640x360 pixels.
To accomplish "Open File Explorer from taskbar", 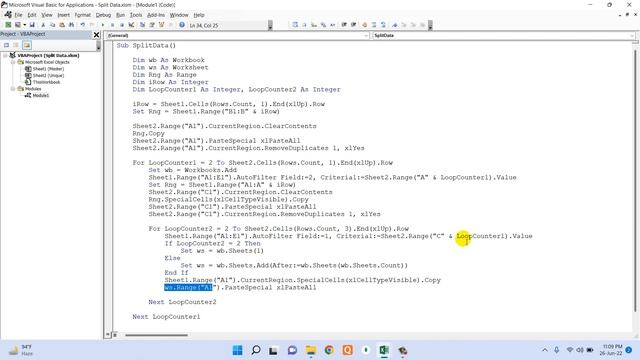I will (311, 350).
